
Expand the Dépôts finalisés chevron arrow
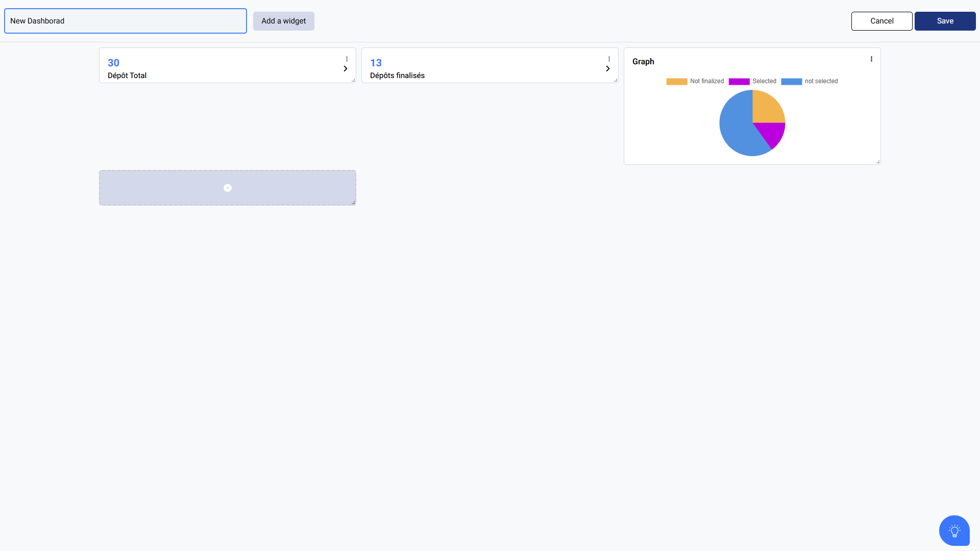[608, 69]
